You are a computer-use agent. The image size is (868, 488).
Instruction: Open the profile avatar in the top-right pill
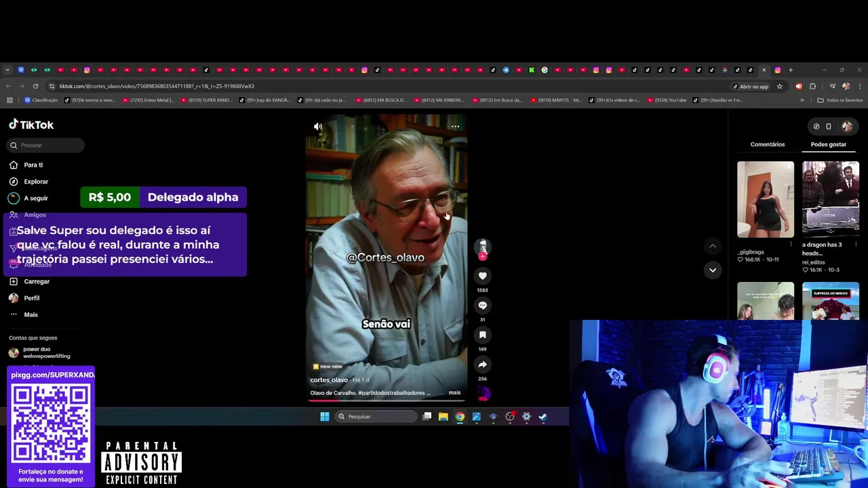point(846,126)
